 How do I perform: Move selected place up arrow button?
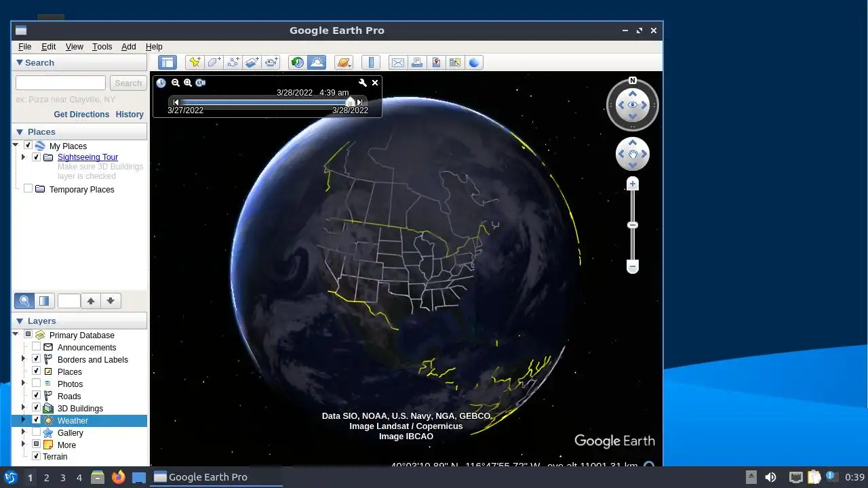click(91, 301)
